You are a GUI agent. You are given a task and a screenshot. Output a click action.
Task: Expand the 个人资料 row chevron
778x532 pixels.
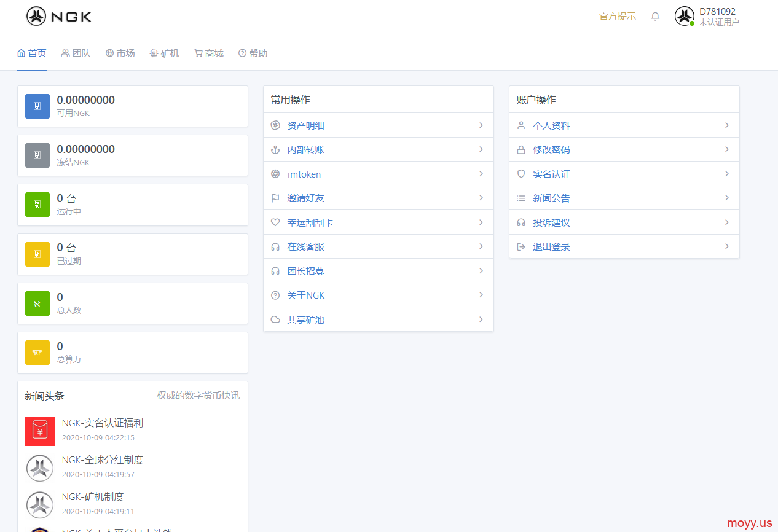coord(727,125)
